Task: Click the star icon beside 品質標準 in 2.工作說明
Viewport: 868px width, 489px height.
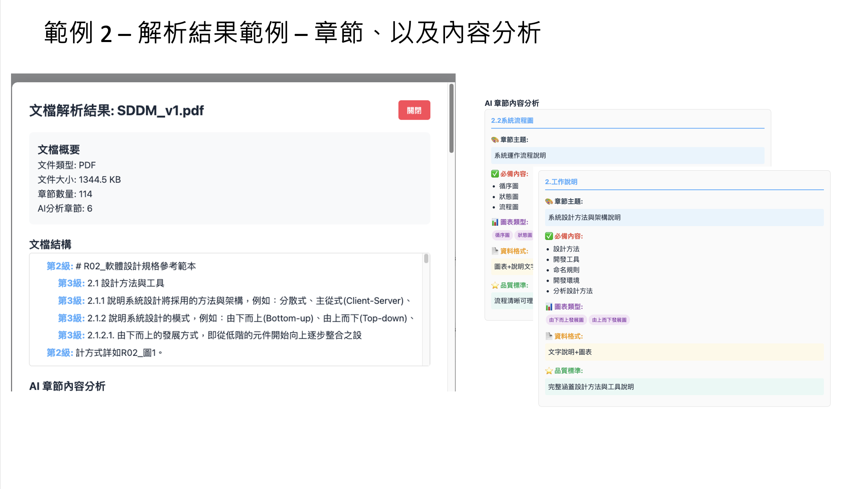Action: pos(549,371)
